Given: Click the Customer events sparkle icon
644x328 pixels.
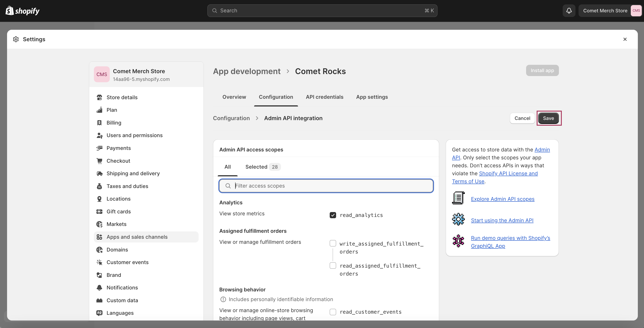Looking at the screenshot, I should (99, 262).
